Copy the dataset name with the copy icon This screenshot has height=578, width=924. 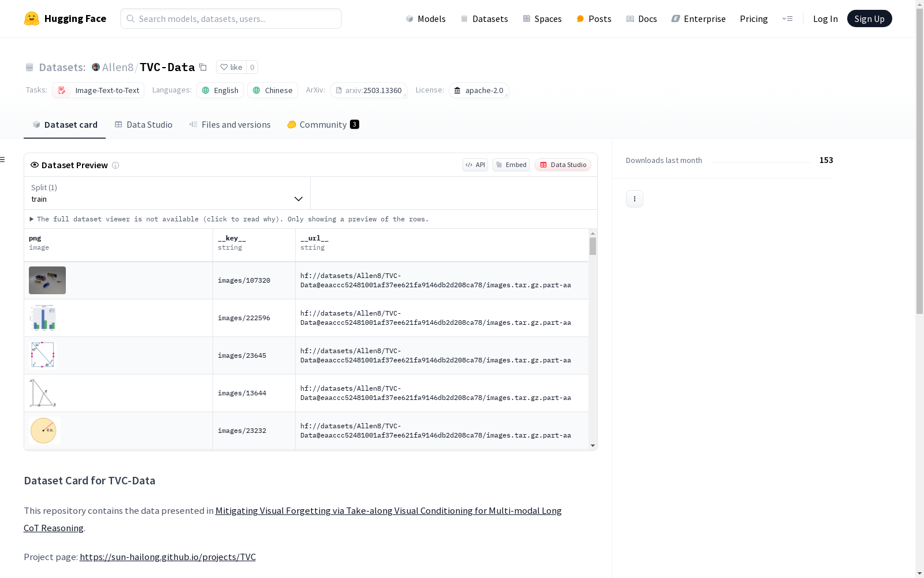(x=203, y=67)
